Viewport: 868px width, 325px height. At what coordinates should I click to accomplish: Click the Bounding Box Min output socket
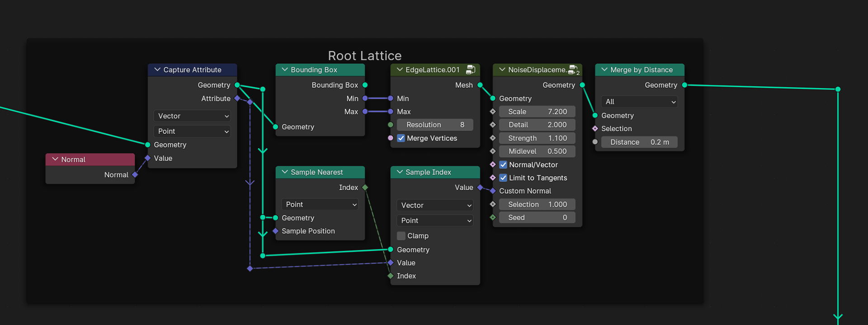(x=365, y=98)
